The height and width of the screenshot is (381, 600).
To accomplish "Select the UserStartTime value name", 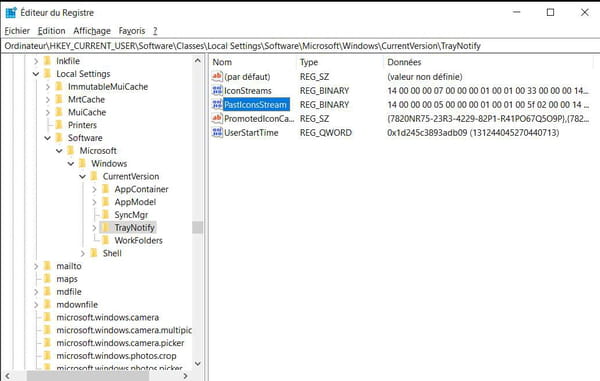I will (x=251, y=133).
